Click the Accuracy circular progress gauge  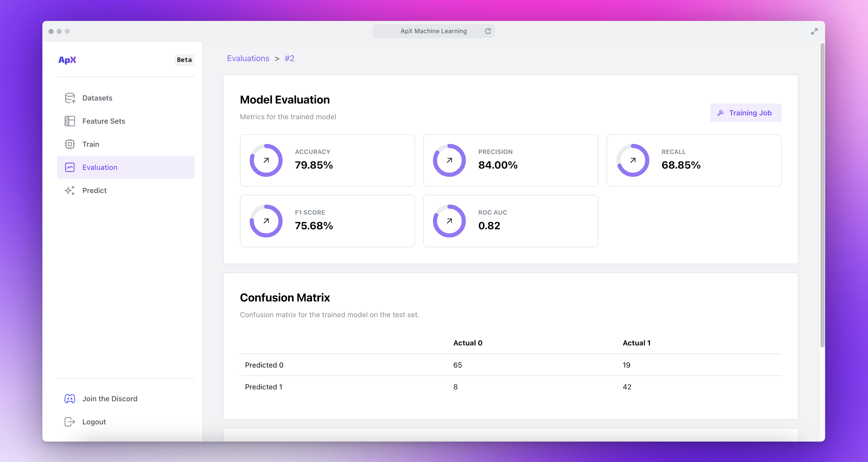tap(266, 160)
